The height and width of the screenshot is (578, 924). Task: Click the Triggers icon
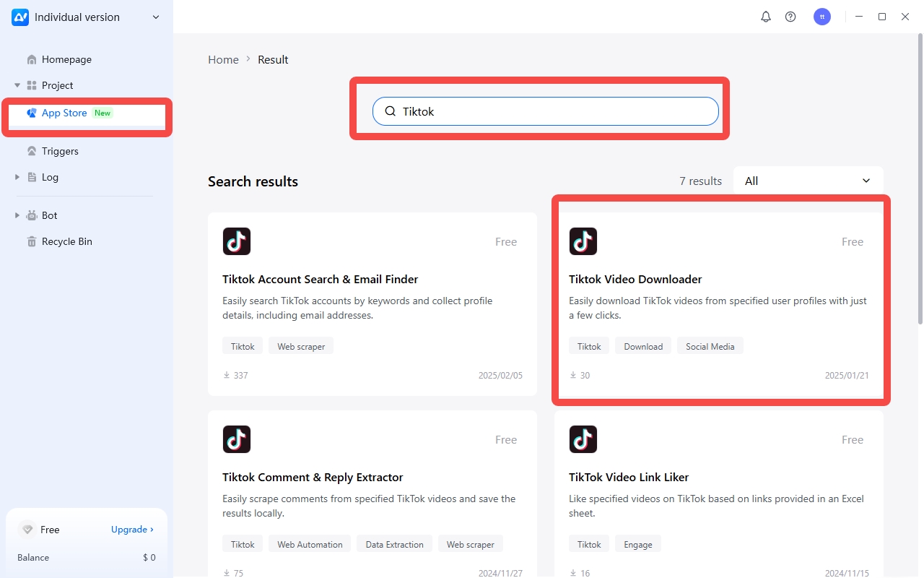[x=32, y=151]
